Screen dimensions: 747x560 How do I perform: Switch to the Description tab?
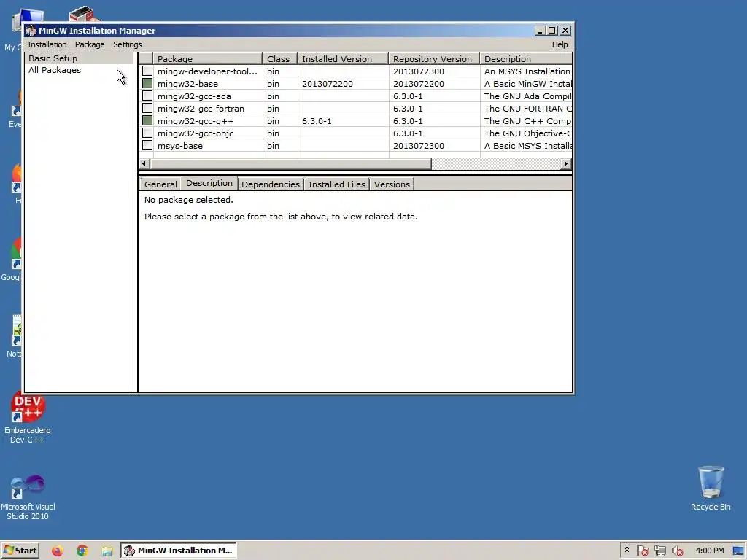209,183
